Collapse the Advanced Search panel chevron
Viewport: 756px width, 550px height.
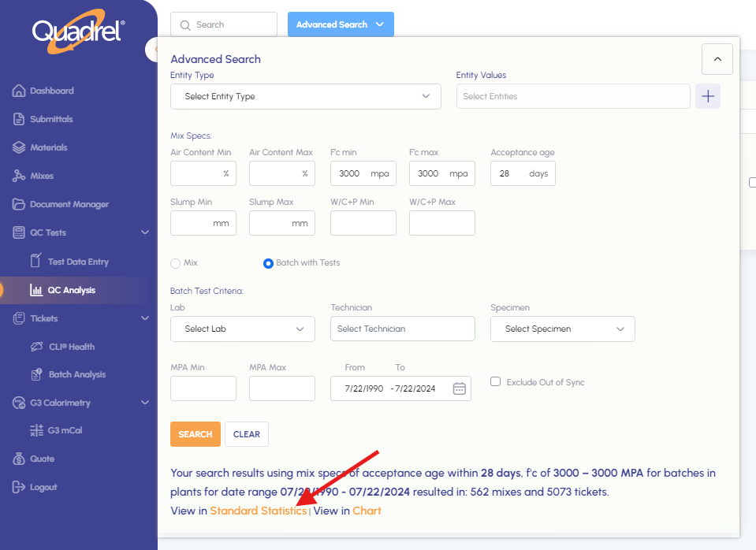[717, 59]
